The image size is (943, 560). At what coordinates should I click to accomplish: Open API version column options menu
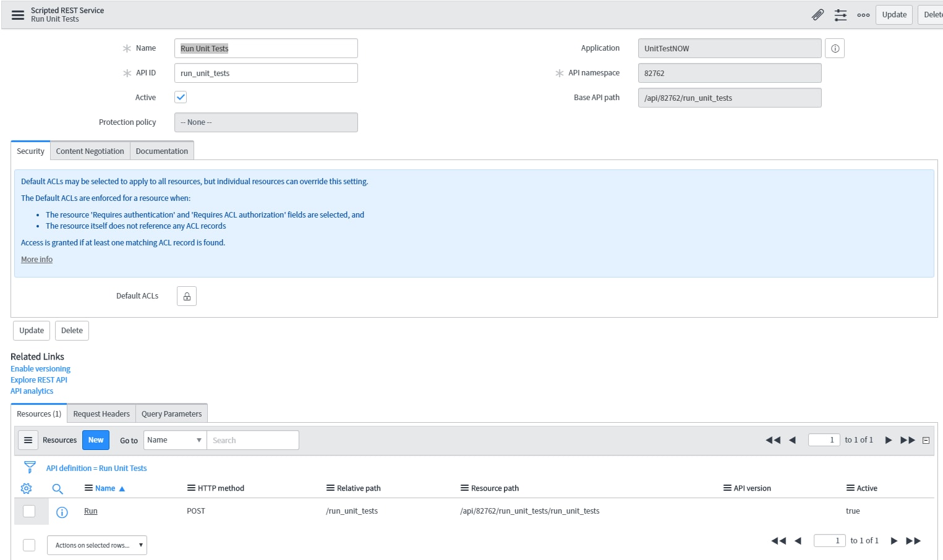point(727,488)
